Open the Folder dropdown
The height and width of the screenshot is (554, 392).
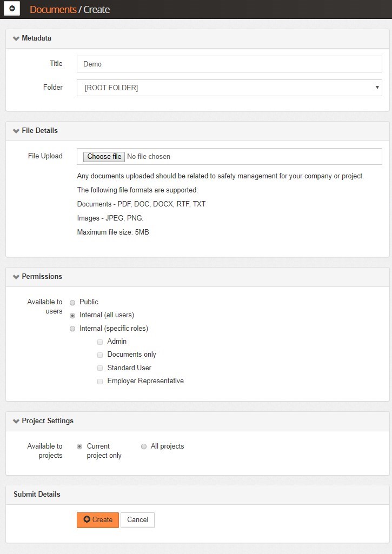tap(229, 88)
